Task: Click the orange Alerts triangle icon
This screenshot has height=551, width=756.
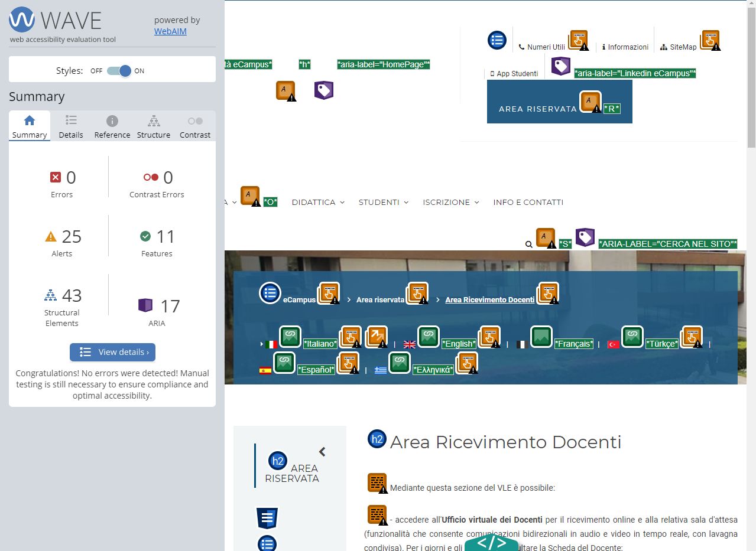Action: click(51, 237)
